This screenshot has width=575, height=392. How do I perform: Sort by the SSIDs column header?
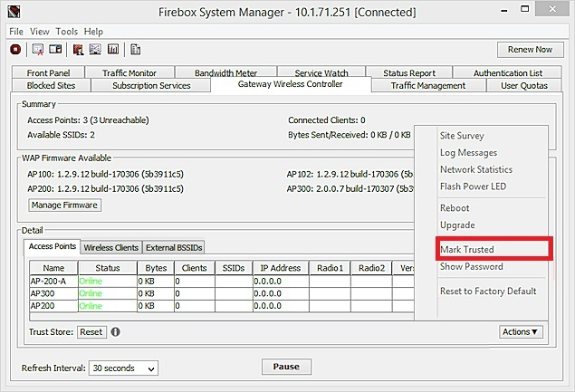(234, 268)
